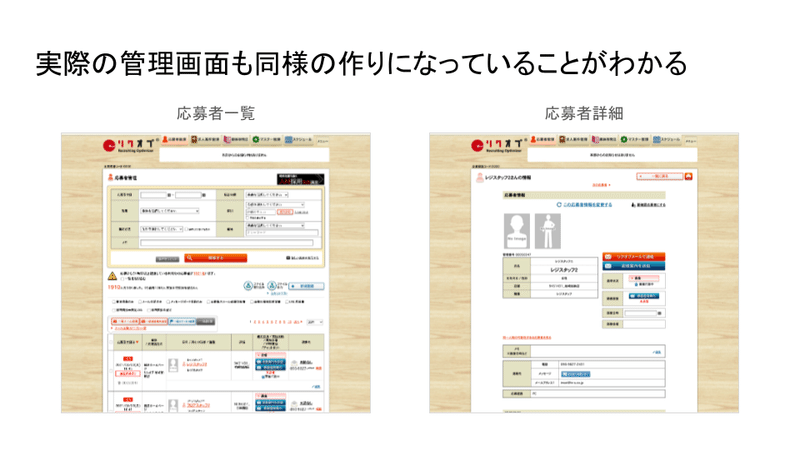
Task: Click the gray button left of the orange search button
Action: [167, 259]
